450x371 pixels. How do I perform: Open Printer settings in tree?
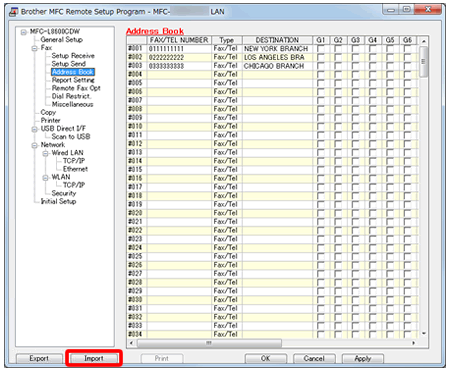[50, 120]
